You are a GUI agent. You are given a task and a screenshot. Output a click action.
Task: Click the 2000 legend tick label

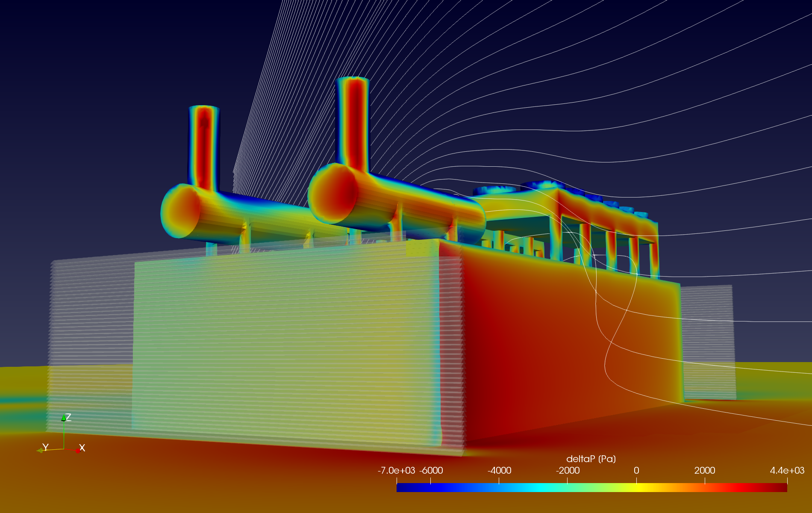[705, 471]
